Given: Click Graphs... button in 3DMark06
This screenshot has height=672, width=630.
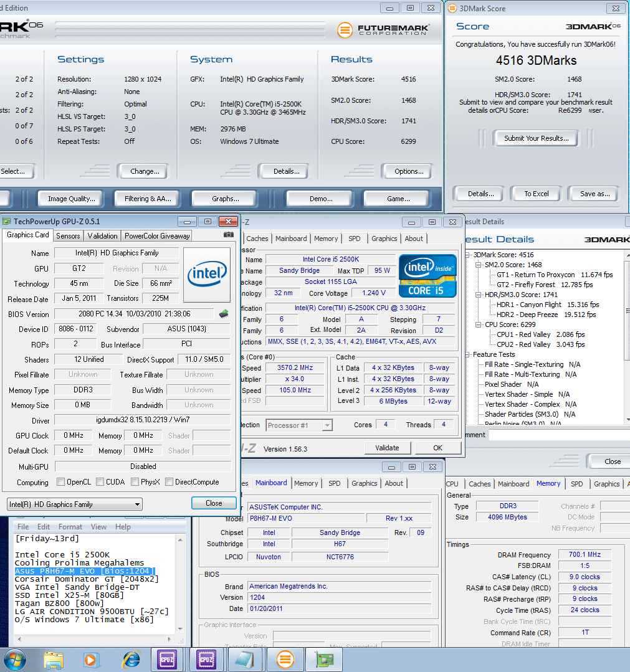Looking at the screenshot, I should coord(225,199).
